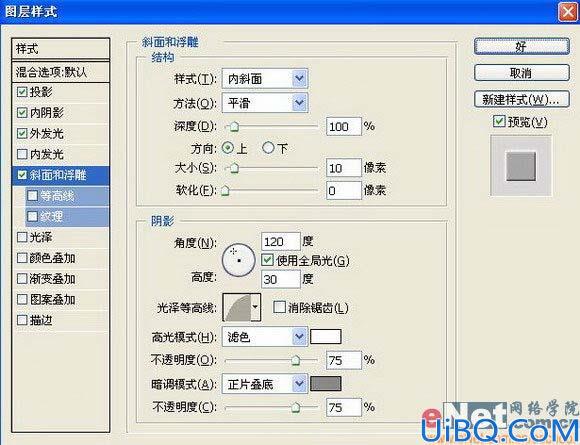Click the 大小 size field showing 10

tap(344, 168)
